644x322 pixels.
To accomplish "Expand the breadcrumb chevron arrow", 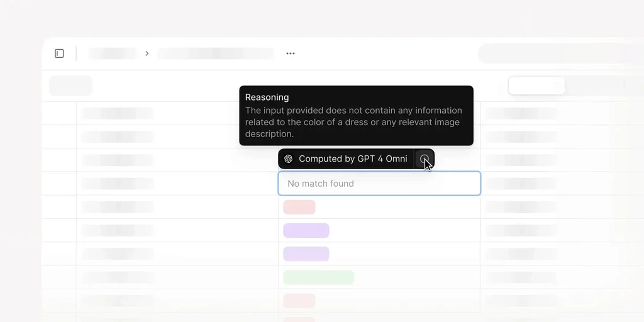I will tap(147, 53).
